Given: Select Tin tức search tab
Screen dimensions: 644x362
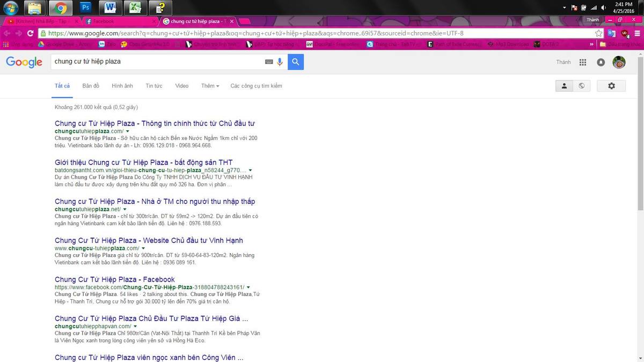Looking at the screenshot, I should [154, 86].
